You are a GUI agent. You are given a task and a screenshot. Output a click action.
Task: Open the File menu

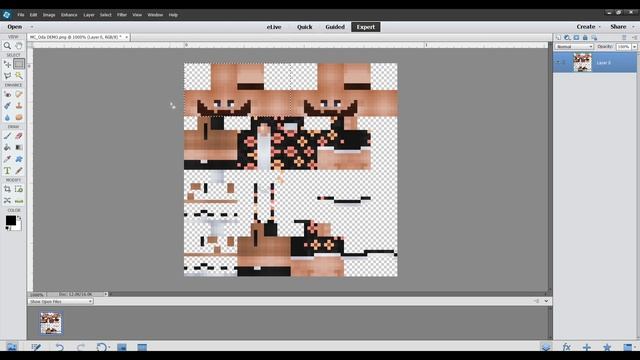point(21,15)
